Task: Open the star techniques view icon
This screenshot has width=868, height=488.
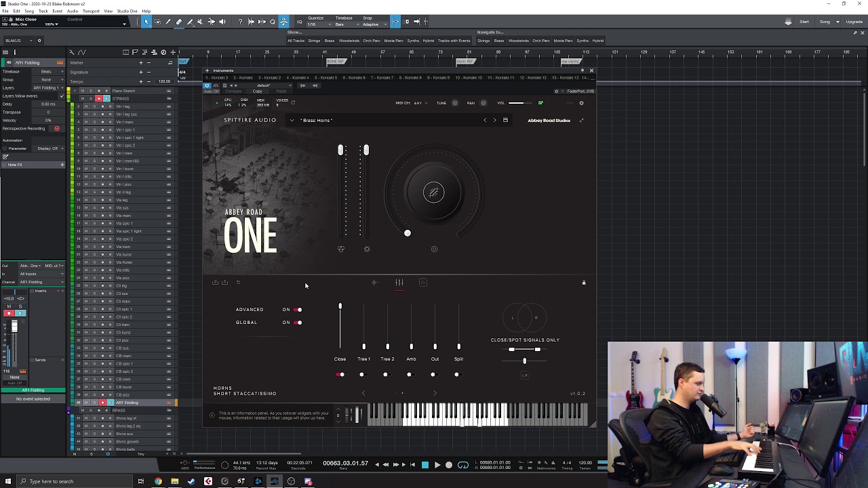Action: pyautogui.click(x=375, y=283)
